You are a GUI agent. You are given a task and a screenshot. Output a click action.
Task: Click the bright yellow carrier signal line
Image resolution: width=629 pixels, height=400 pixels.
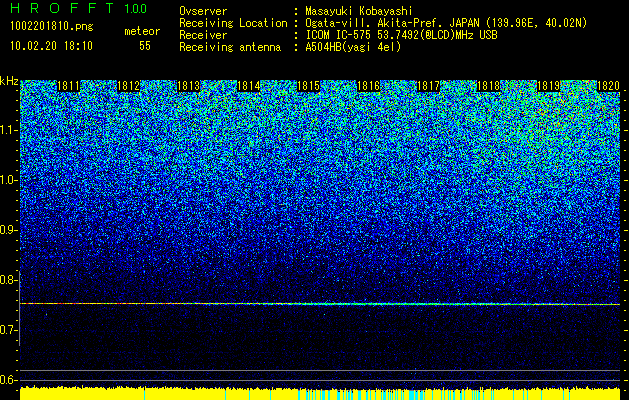[320, 304]
